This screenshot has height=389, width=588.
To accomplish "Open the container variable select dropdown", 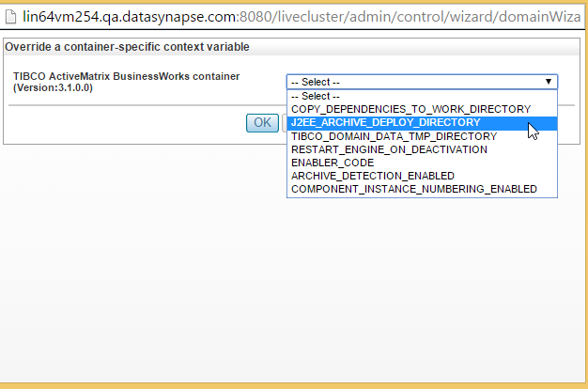I will (x=422, y=82).
